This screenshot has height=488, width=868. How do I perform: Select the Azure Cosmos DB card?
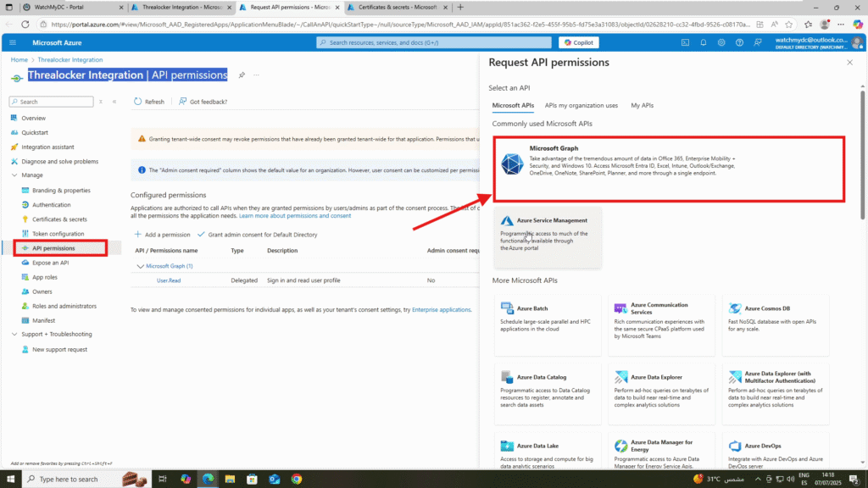(x=776, y=324)
